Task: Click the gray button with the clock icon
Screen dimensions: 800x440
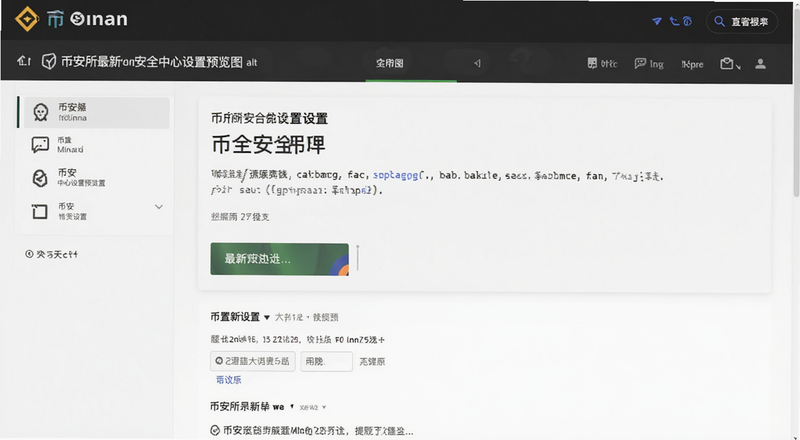Action: 253,361
